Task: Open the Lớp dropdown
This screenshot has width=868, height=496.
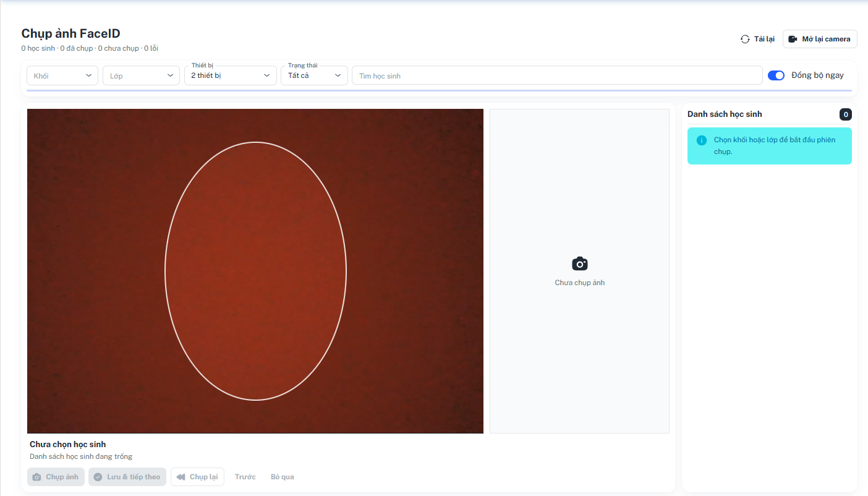Action: (141, 75)
